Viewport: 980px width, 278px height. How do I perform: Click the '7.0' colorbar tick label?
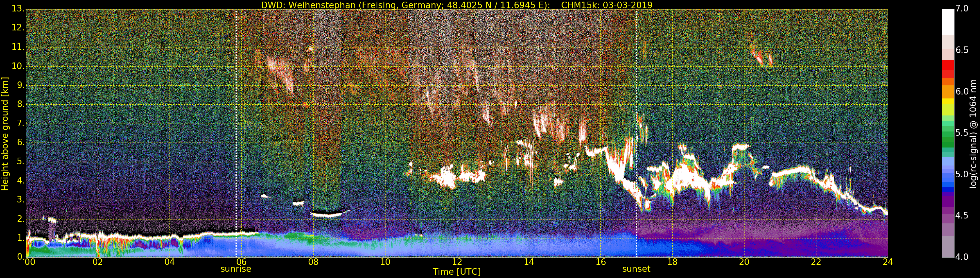[x=962, y=9]
